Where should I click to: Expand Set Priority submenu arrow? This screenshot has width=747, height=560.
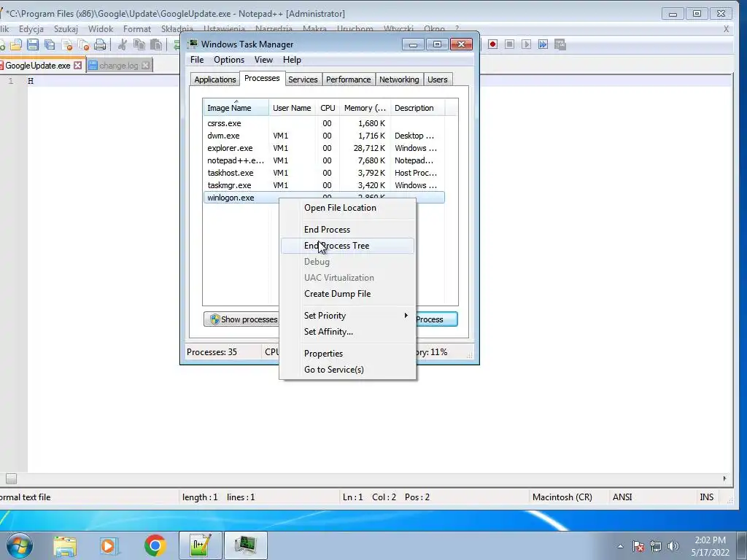point(406,315)
